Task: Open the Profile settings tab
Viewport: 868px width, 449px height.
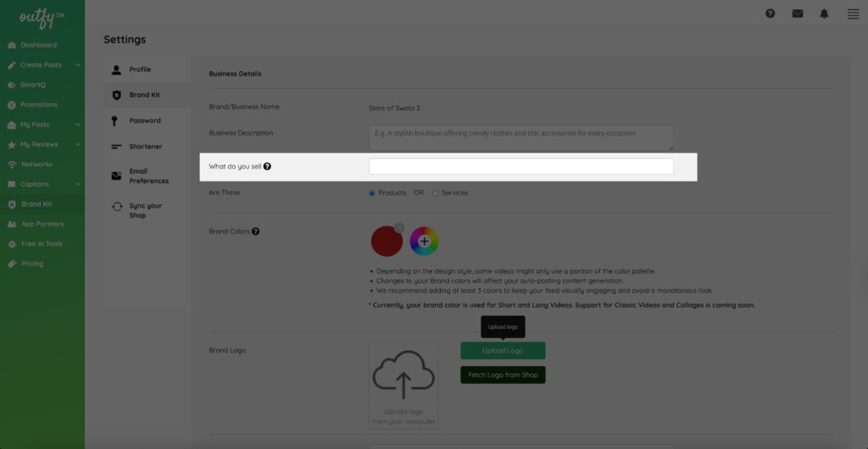Action: [x=140, y=69]
